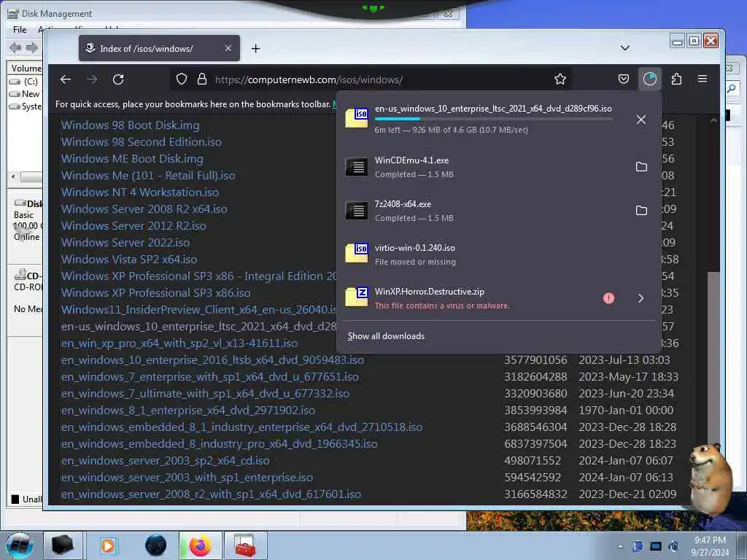Show 7z2408-x64.exe in its folder
Screen dimensions: 747x560
(x=642, y=211)
